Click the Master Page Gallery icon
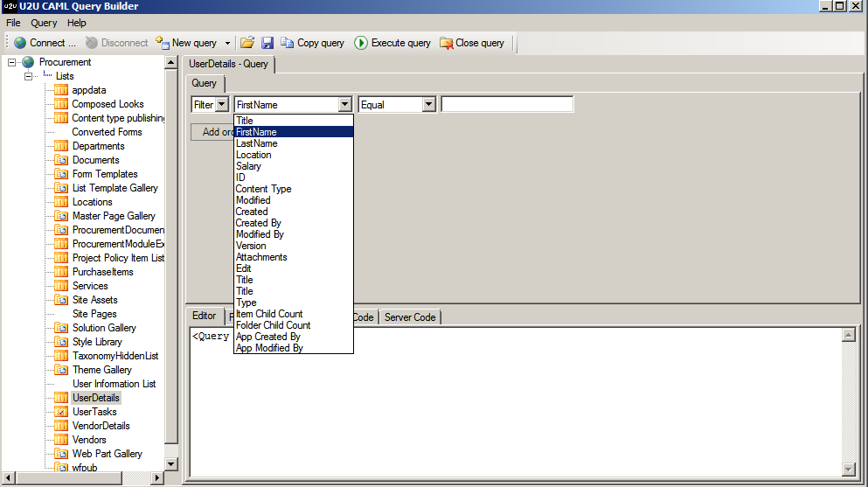This screenshot has width=868, height=487. 61,216
